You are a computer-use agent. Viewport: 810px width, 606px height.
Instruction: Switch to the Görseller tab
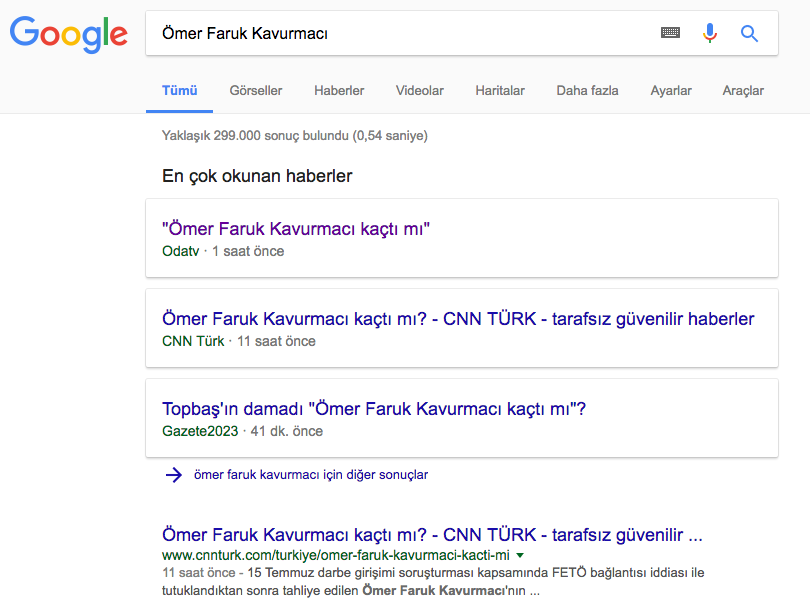tap(256, 91)
